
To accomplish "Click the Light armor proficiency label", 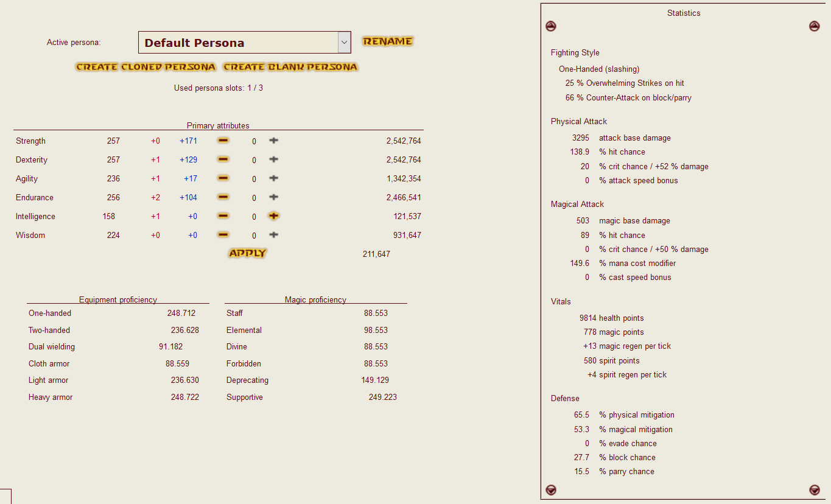I will pyautogui.click(x=49, y=380).
